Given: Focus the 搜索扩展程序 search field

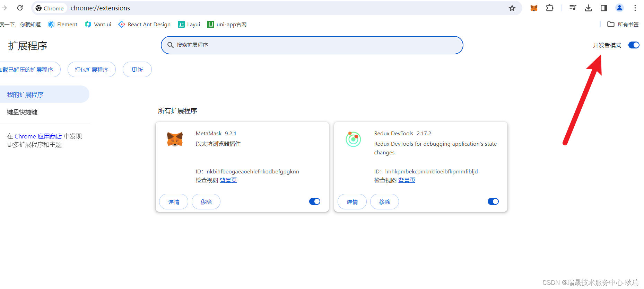Looking at the screenshot, I should pyautogui.click(x=312, y=45).
